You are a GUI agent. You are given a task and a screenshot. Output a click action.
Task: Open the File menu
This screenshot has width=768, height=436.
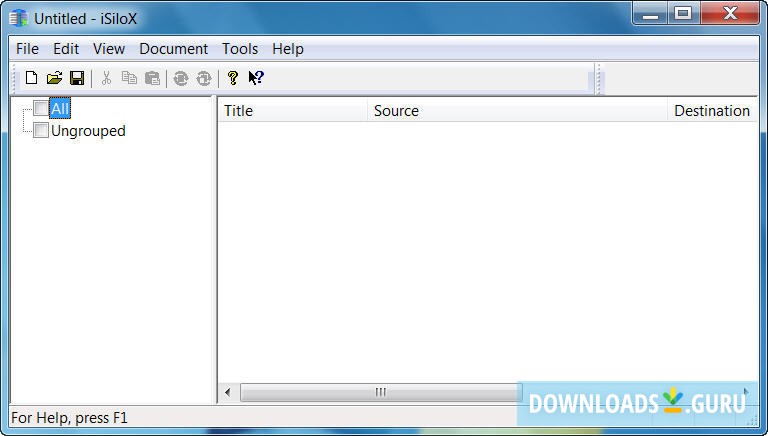coord(27,49)
